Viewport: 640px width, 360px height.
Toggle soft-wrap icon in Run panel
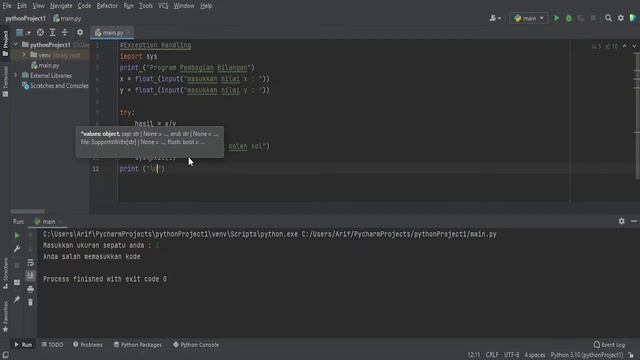31,262
